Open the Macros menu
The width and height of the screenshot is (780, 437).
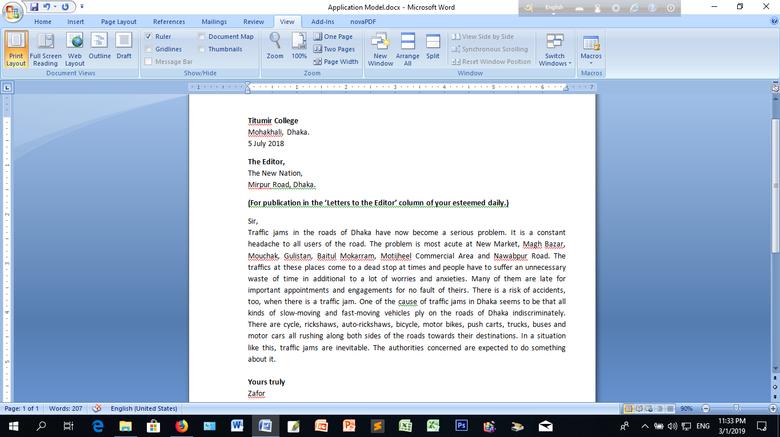tap(591, 49)
